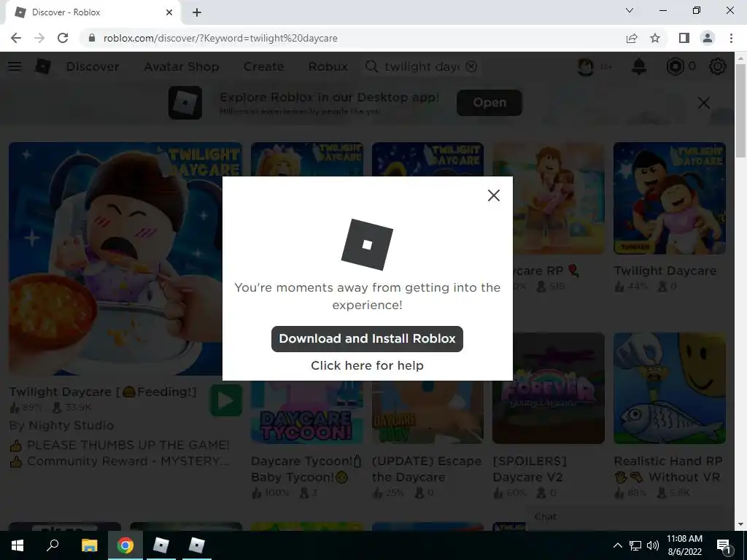Open the volume tray icon
This screenshot has width=747, height=560.
(653, 545)
